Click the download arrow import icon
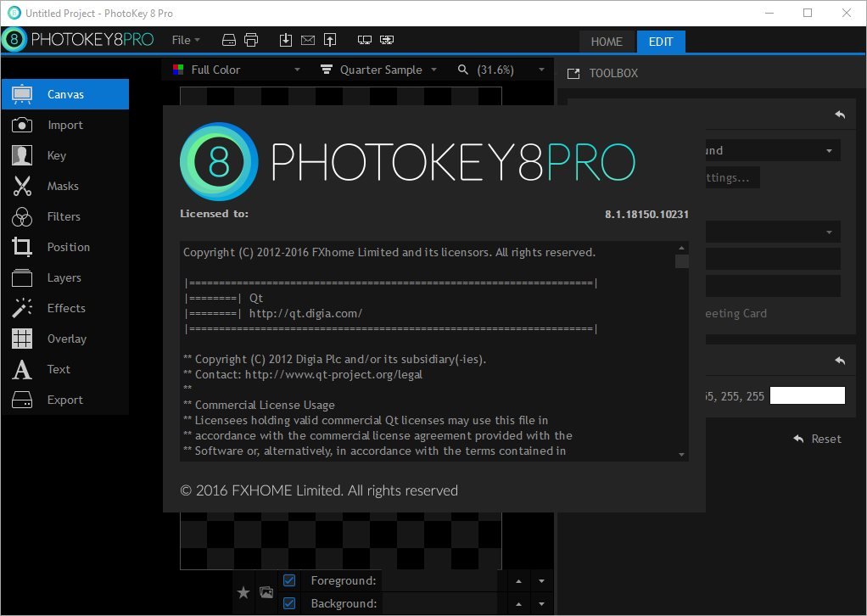Screen dimensions: 867x616 (x=285, y=40)
